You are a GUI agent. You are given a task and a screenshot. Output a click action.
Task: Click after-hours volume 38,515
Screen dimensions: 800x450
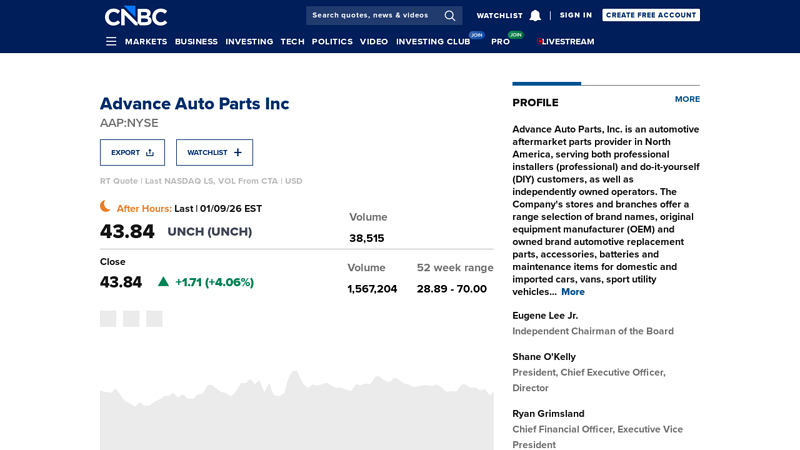(x=367, y=238)
